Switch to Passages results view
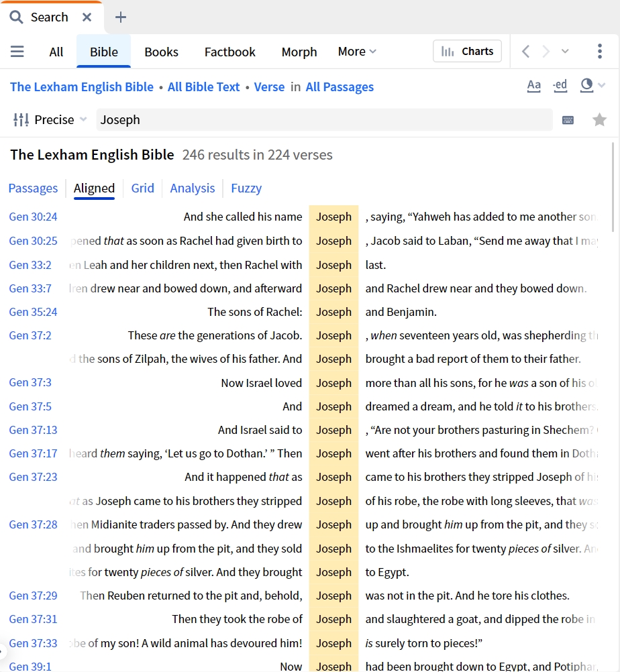This screenshot has height=672, width=620. (33, 188)
